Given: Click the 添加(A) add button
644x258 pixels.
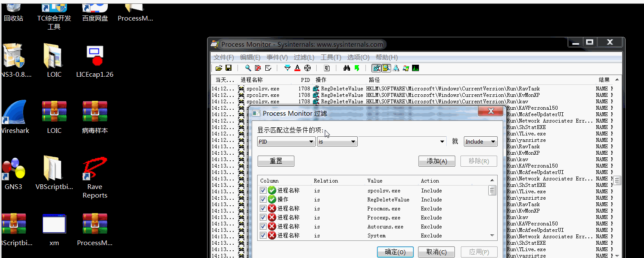Looking at the screenshot, I should [437, 161].
